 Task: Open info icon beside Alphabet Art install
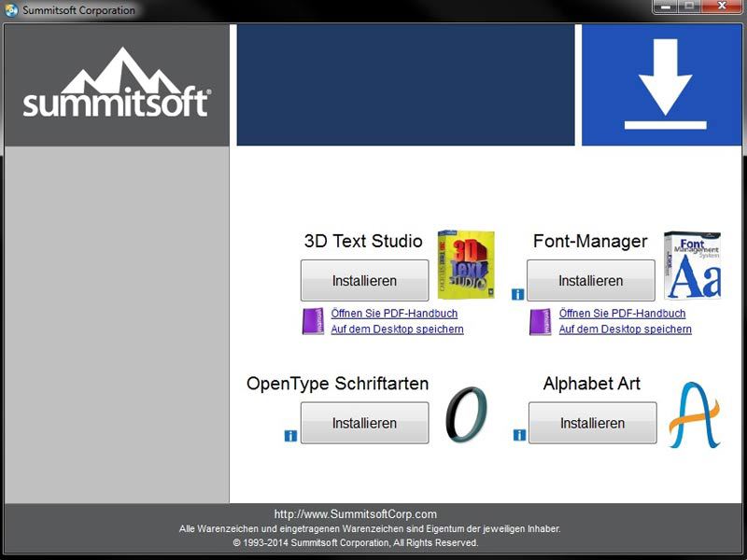point(519,435)
